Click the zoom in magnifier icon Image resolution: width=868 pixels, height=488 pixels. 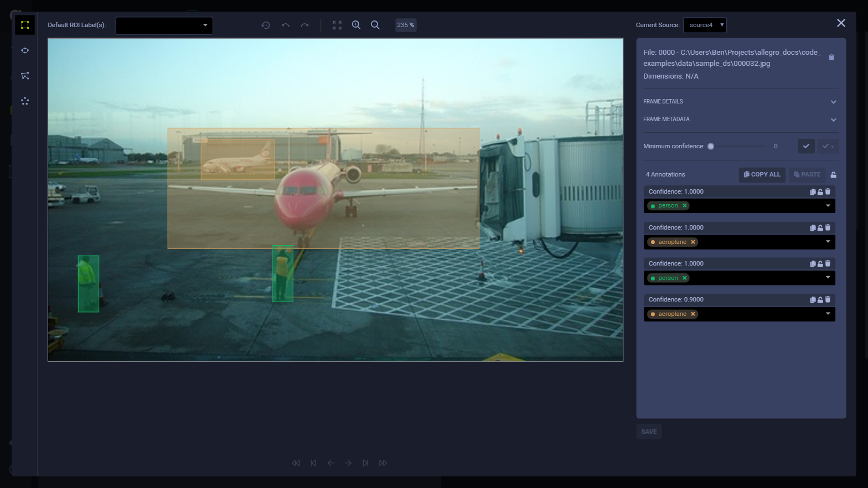pos(356,25)
